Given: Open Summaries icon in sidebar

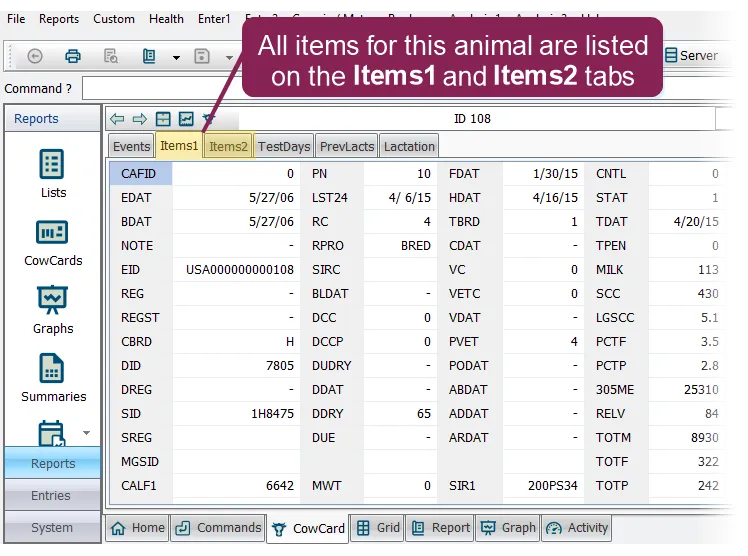Looking at the screenshot, I should point(52,368).
